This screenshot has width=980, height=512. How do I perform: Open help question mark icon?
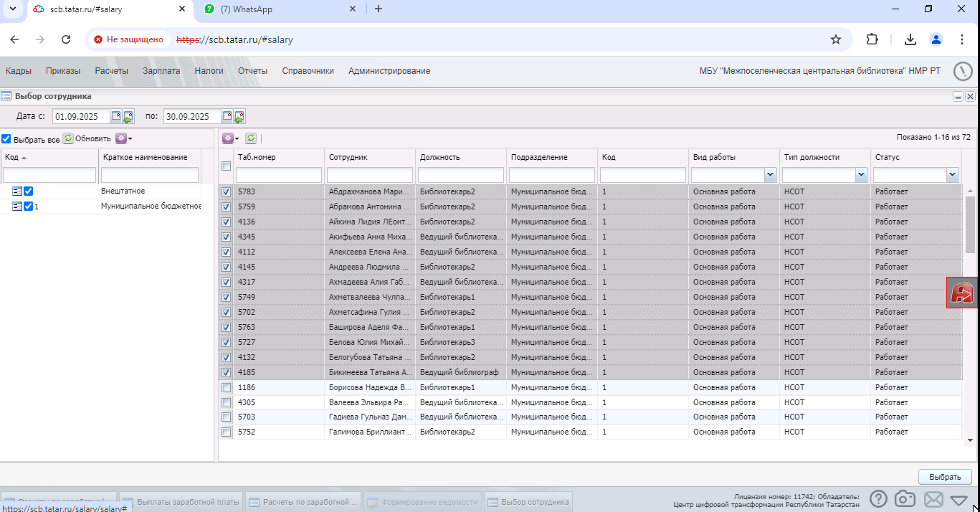pyautogui.click(x=878, y=498)
